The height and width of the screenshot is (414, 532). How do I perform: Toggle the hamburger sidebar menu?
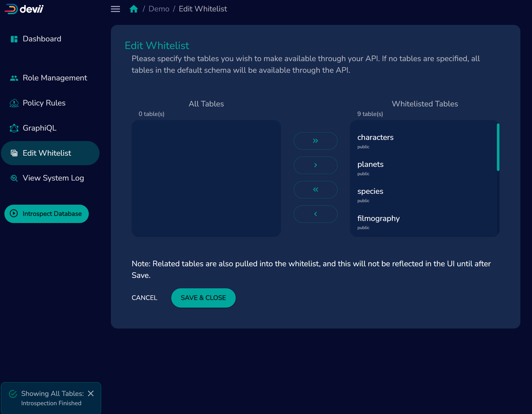pyautogui.click(x=115, y=9)
